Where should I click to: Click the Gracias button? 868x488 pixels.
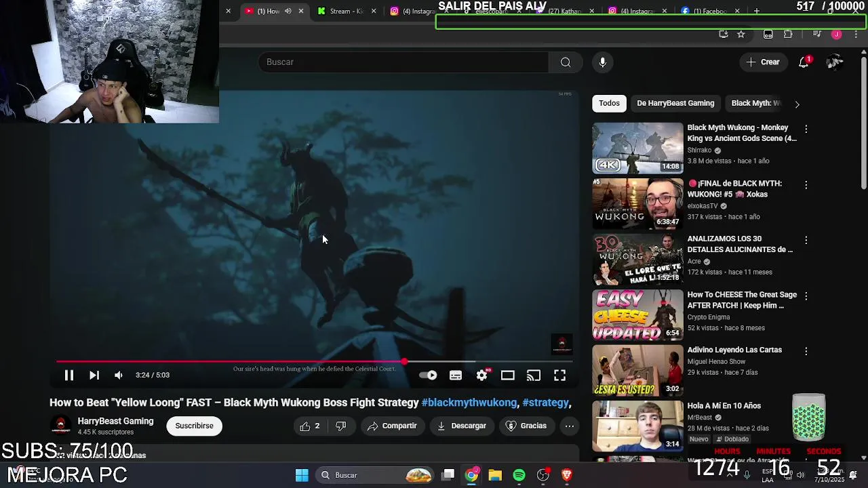pos(526,426)
